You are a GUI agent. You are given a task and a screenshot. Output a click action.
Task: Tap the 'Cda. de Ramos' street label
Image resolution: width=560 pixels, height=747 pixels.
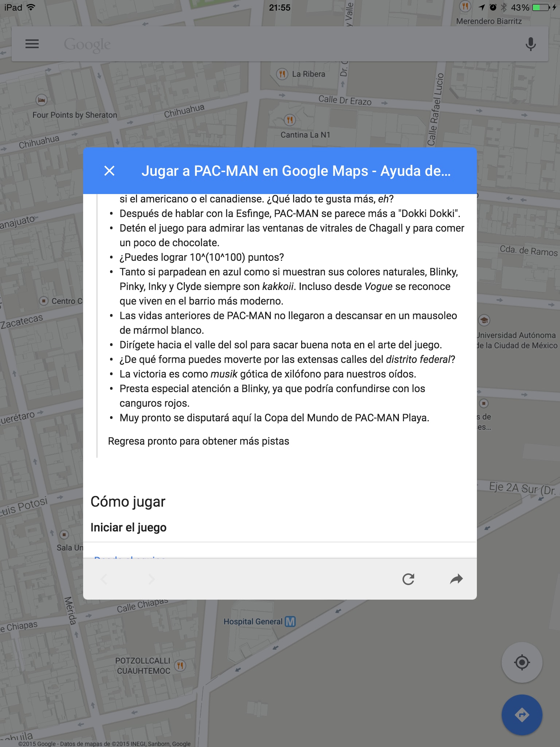click(529, 251)
